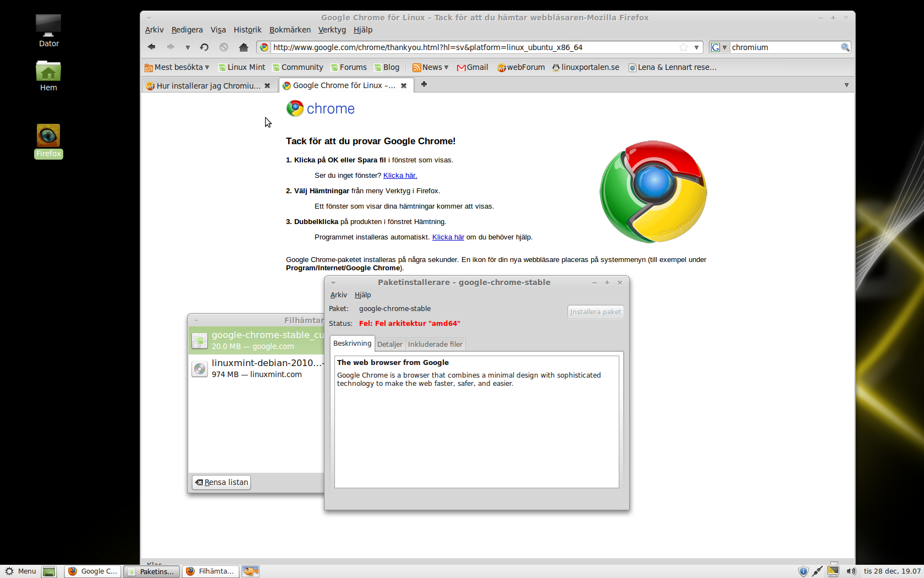Open the linuxportalen.se bookmark
This screenshot has width=924, height=578.
tap(586, 67)
